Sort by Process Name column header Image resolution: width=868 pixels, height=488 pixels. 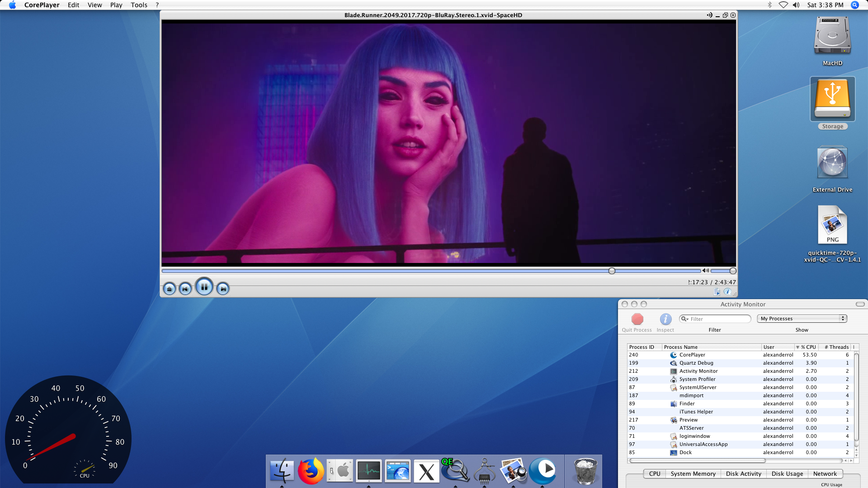click(x=712, y=347)
